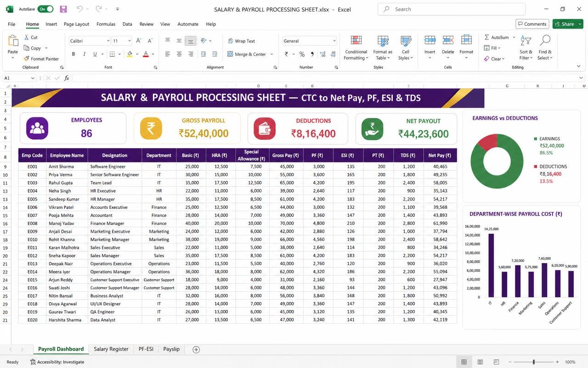Collapse the ribbon with chevron
588x368 pixels.
[x=578, y=67]
